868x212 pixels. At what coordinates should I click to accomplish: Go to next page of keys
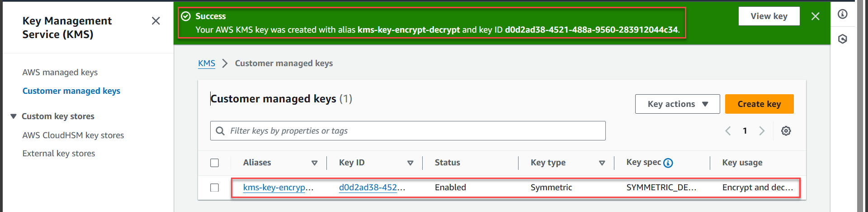762,131
